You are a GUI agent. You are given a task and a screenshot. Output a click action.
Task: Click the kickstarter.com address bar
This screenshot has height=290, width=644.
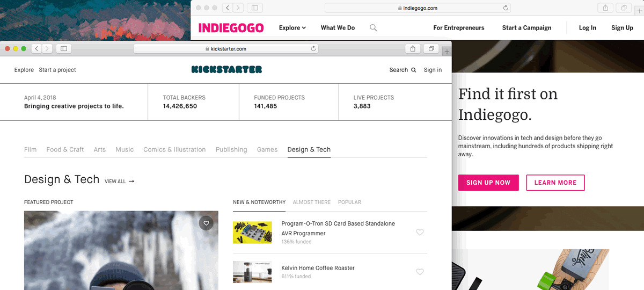pyautogui.click(x=225, y=49)
